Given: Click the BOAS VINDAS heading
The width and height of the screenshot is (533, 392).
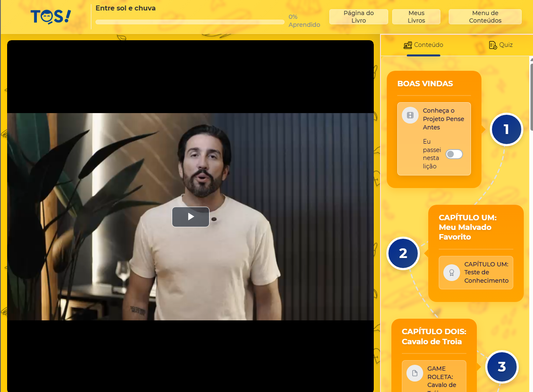Looking at the screenshot, I should [425, 84].
